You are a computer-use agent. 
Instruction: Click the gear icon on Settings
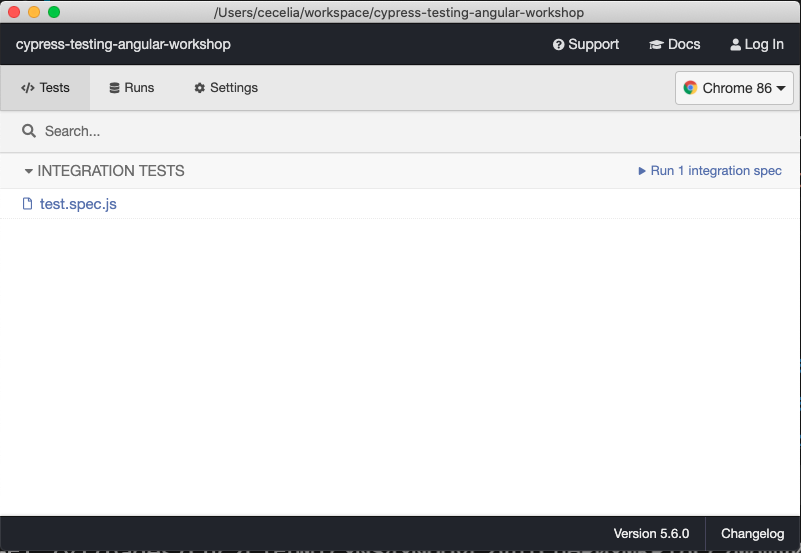200,88
